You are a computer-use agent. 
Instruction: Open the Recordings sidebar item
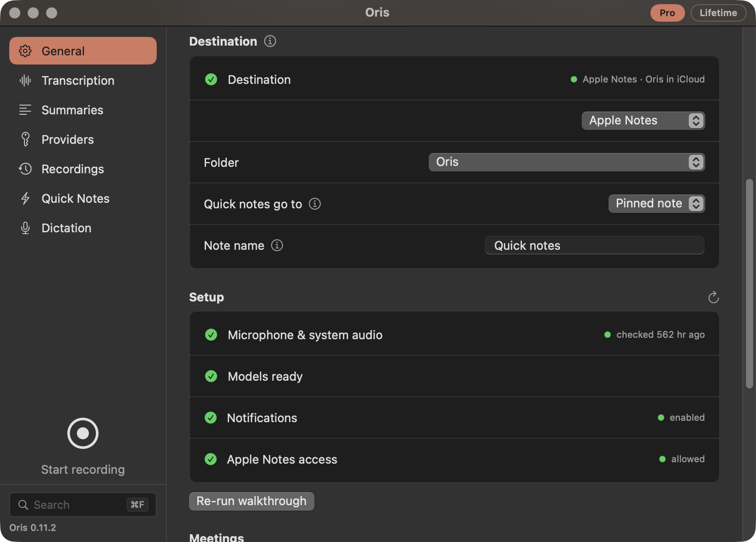click(x=83, y=169)
